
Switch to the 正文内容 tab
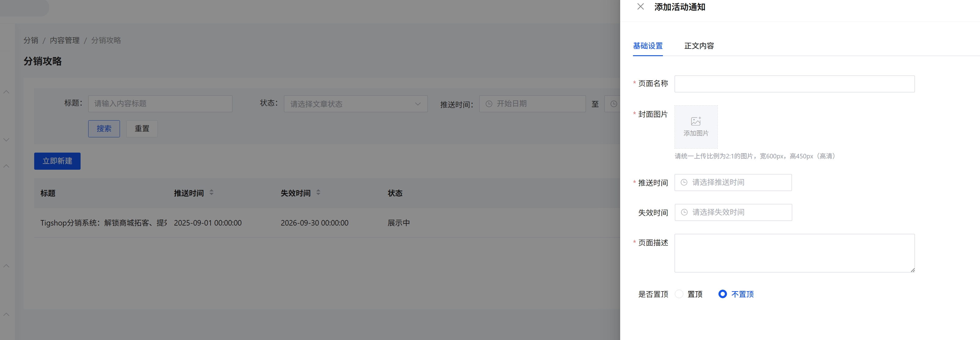[x=699, y=46]
